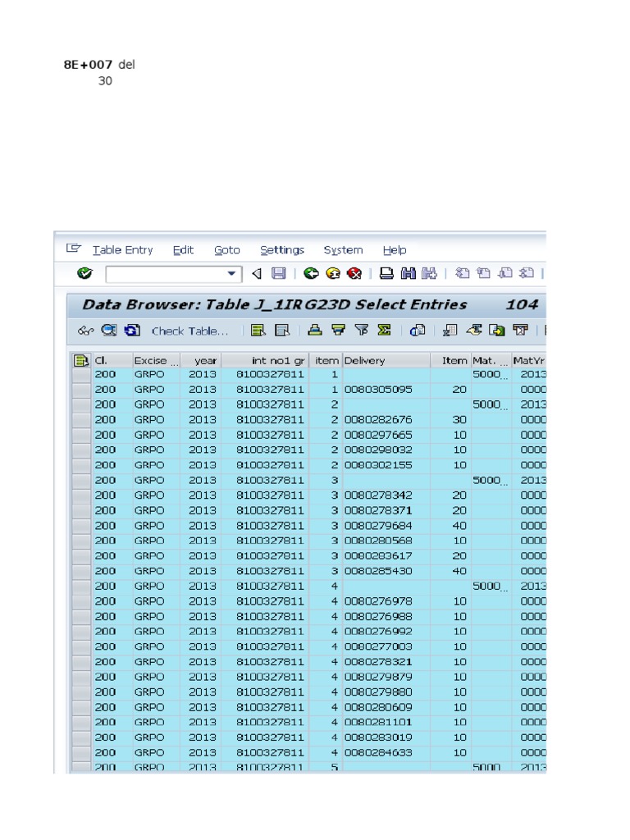Viewport: 630px width, 840px height.
Task: Click the Delivery column header
Action: 386,361
